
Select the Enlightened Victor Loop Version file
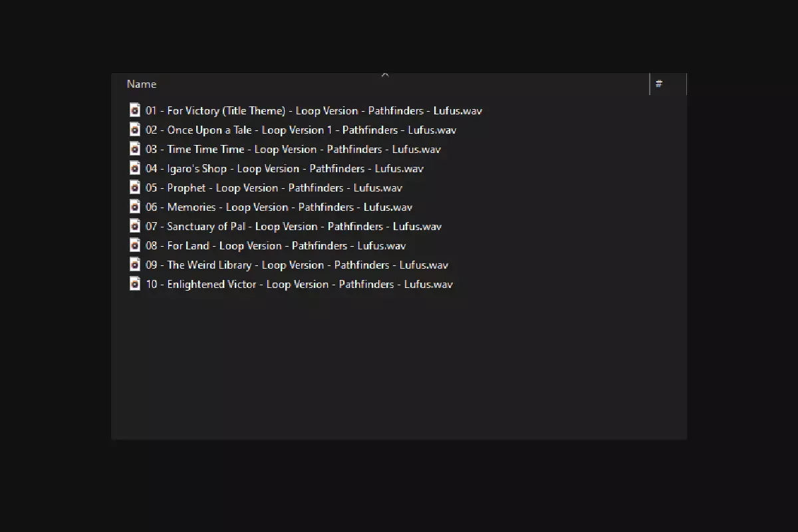click(299, 284)
